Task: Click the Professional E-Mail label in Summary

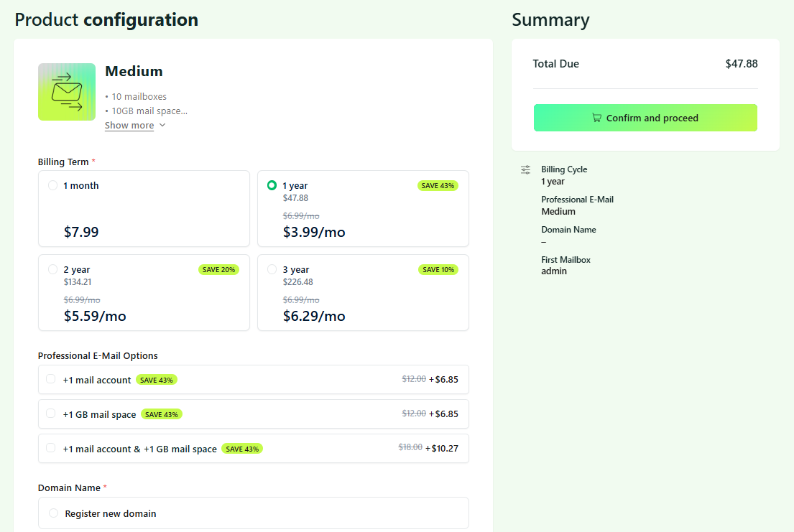Action: click(577, 200)
